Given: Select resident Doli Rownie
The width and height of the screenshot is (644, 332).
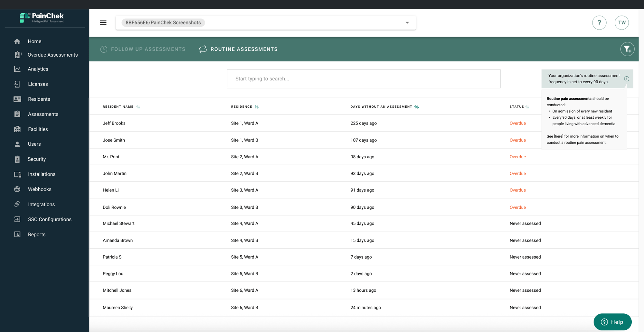Looking at the screenshot, I should tap(114, 207).
